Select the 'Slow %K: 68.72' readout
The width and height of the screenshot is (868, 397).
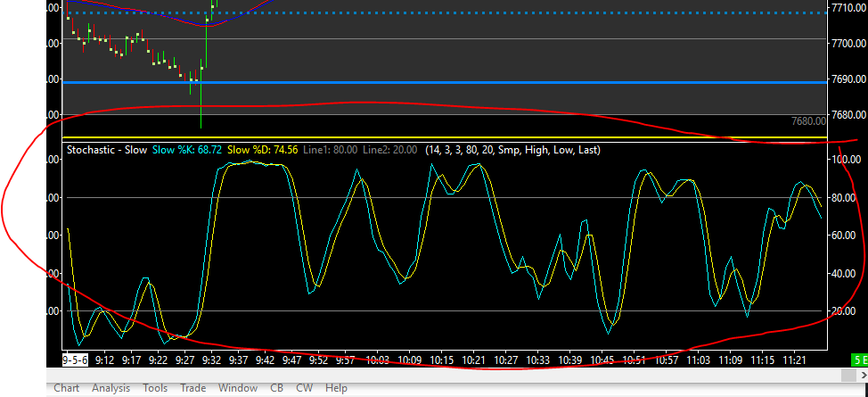(x=187, y=150)
